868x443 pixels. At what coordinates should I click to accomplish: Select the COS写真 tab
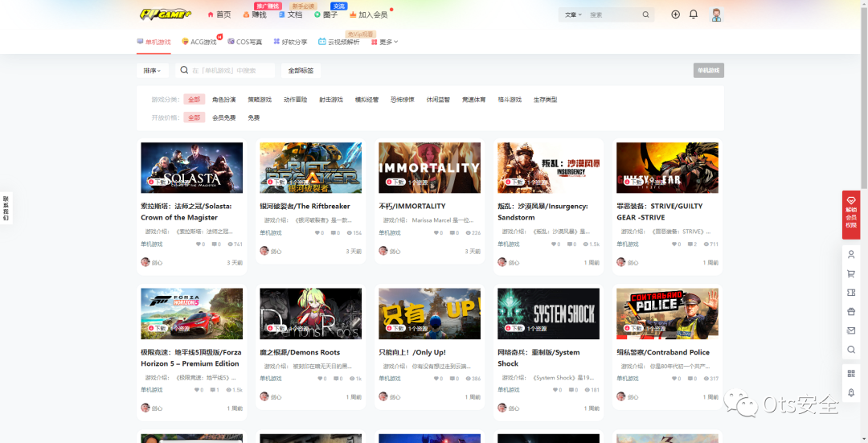tap(244, 42)
